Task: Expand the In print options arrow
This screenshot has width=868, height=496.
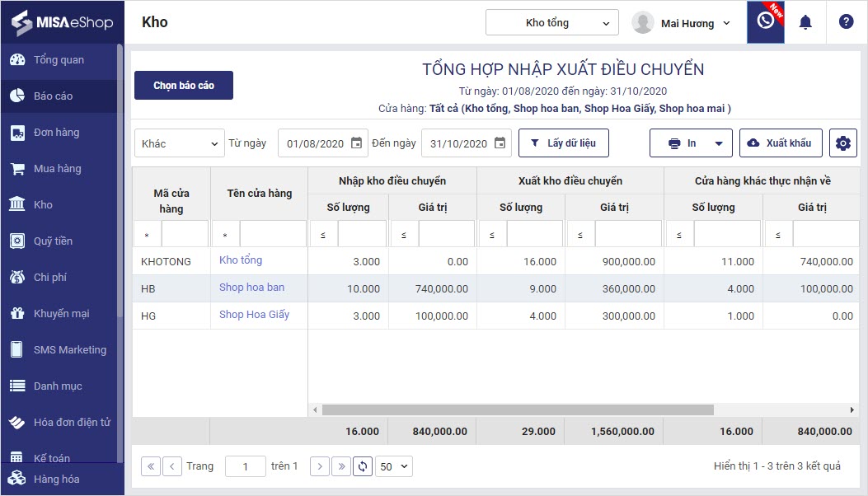Action: (718, 143)
